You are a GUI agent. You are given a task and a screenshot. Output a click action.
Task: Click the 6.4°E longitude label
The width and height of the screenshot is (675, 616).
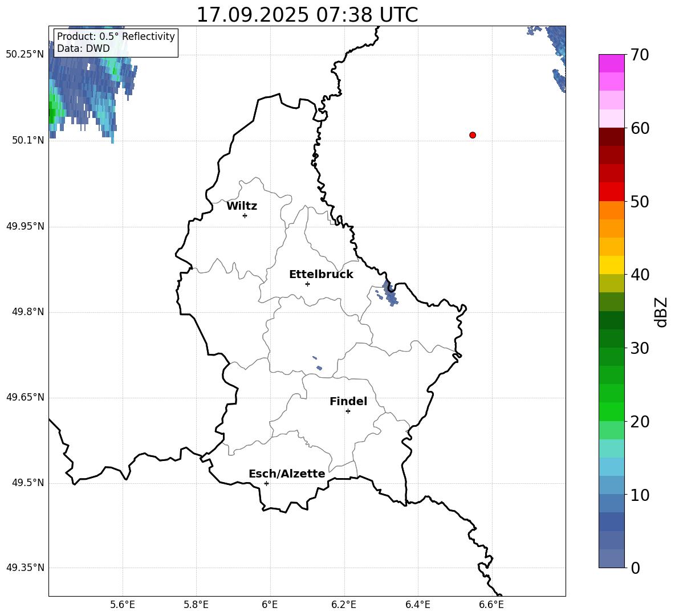click(418, 605)
